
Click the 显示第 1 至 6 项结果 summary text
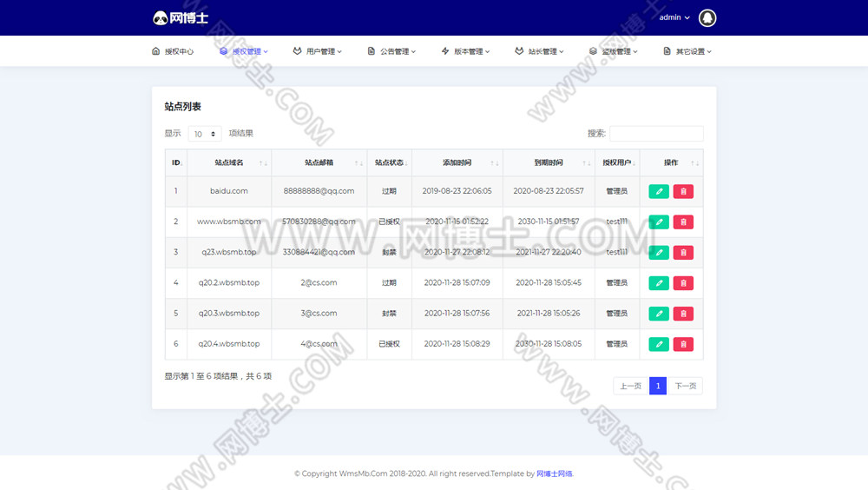[218, 376]
